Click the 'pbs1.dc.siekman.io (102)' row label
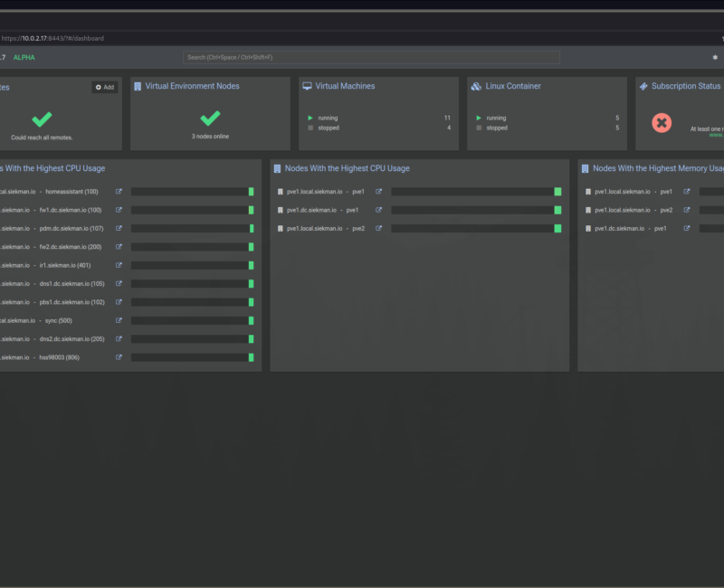This screenshot has width=724, height=588. coord(72,302)
